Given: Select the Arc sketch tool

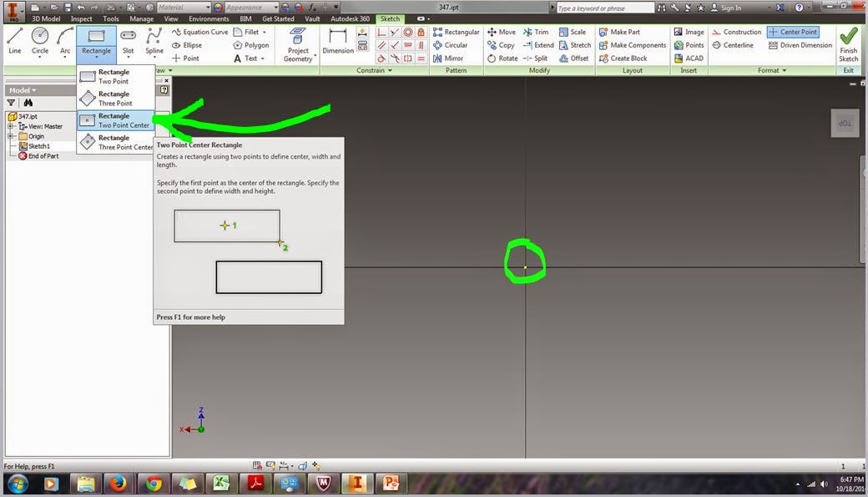Looking at the screenshot, I should pos(65,42).
